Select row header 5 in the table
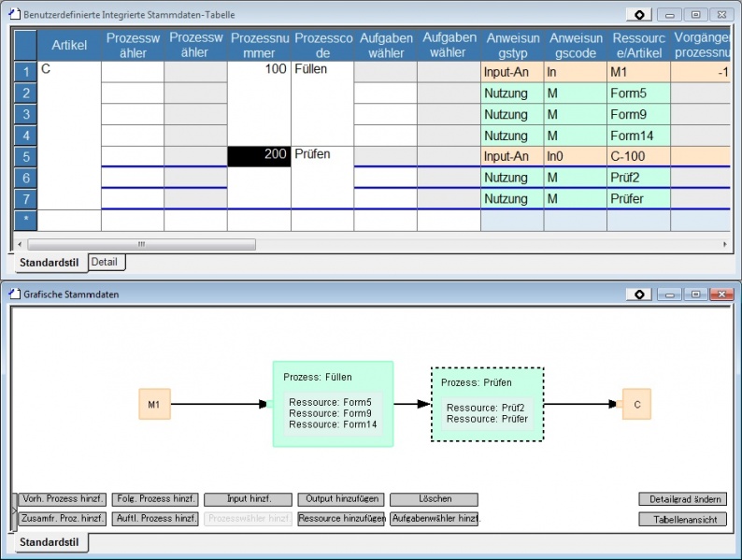Image resolution: width=742 pixels, height=560 pixels. [25, 156]
